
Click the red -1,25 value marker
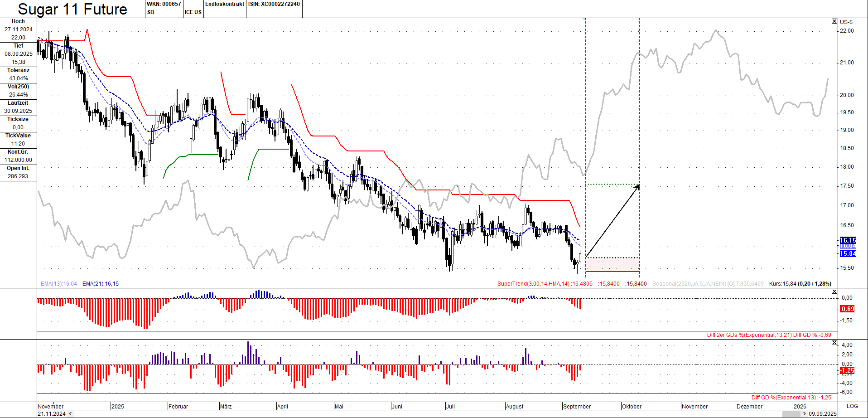point(847,371)
